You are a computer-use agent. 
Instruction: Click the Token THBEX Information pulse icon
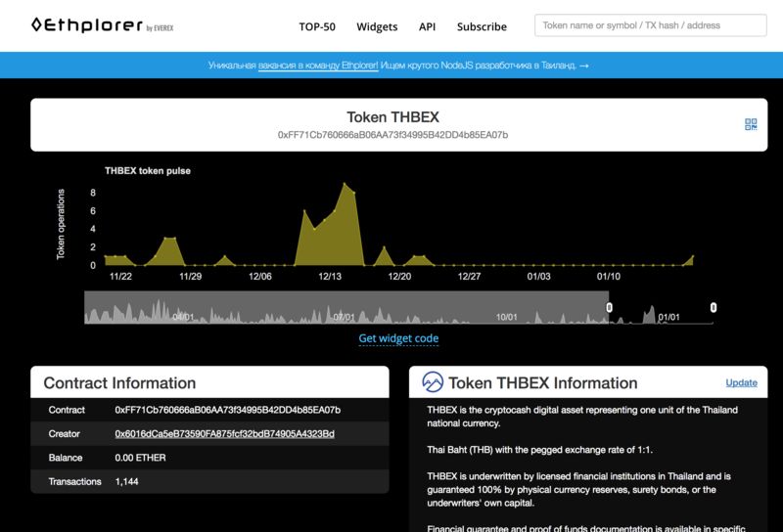click(x=433, y=382)
